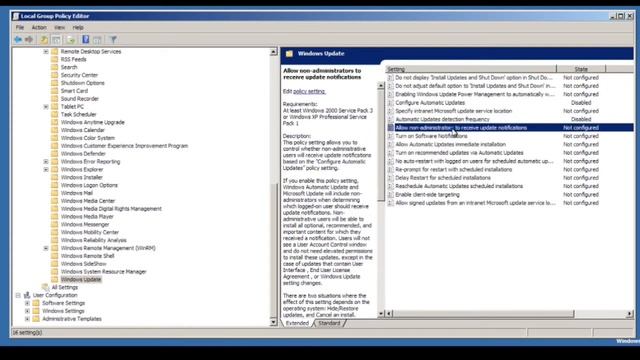
Task: Click the settings list horizontal scrollbar thumb
Action: click(483, 313)
